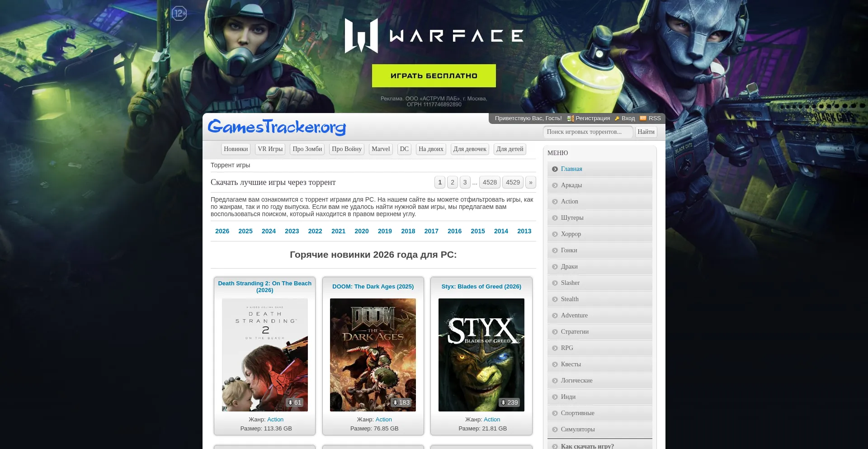Select the Новинки category tab
868x449 pixels.
pyautogui.click(x=236, y=149)
